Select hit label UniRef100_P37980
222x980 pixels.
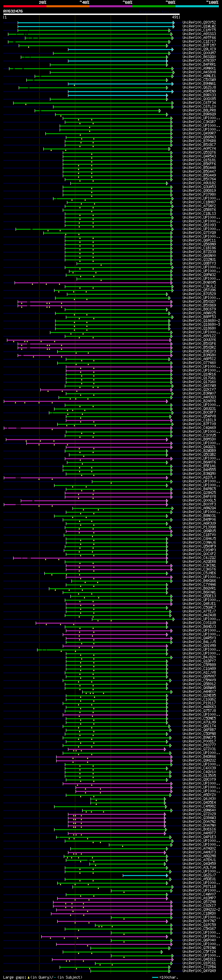[x=199, y=194]
